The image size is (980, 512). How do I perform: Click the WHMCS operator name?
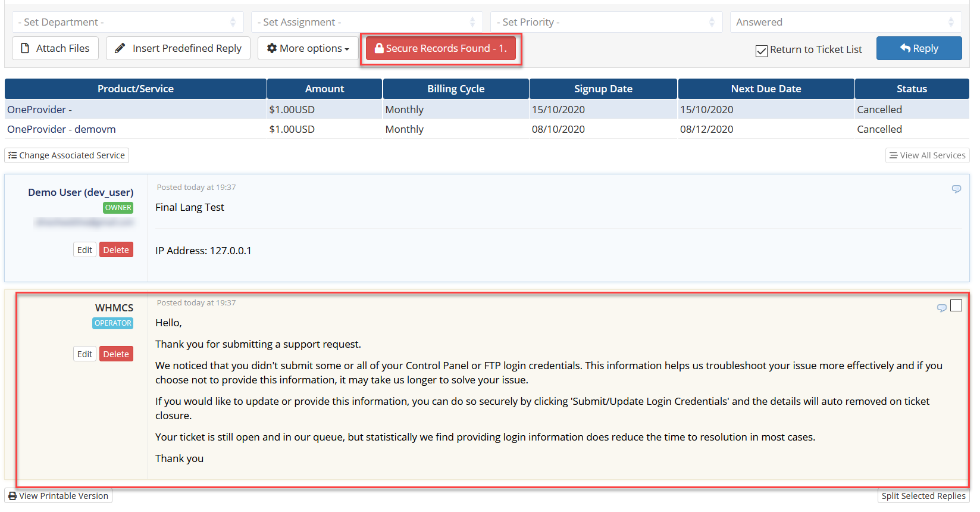tap(114, 308)
